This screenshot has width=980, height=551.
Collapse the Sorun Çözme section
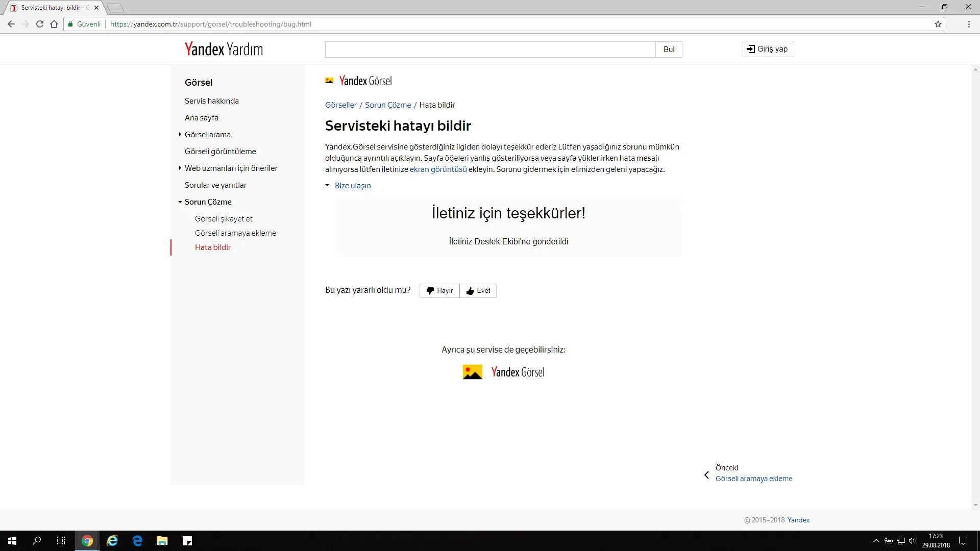click(180, 202)
